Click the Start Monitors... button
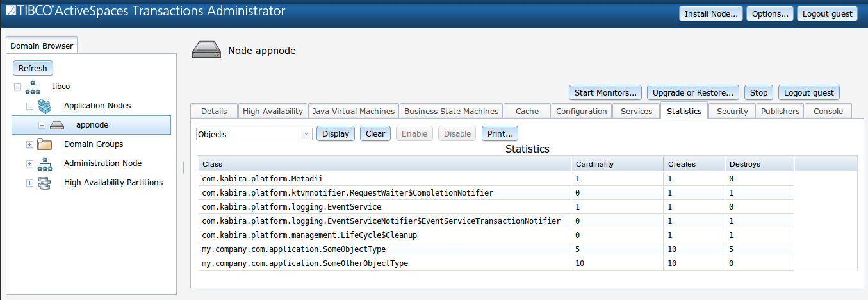The width and height of the screenshot is (868, 300). (x=605, y=92)
